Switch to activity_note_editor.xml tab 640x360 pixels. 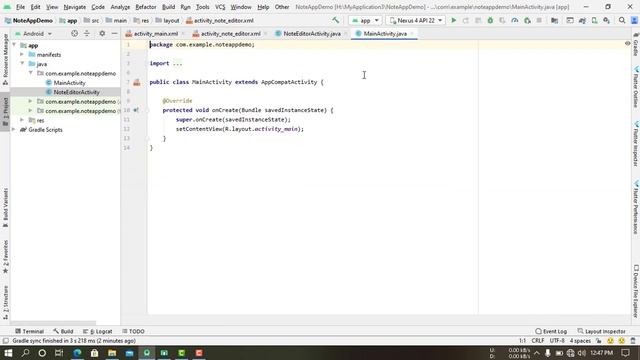[231, 34]
